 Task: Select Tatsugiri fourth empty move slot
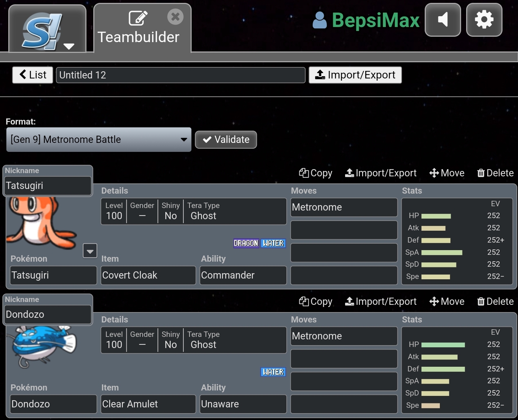click(x=344, y=275)
